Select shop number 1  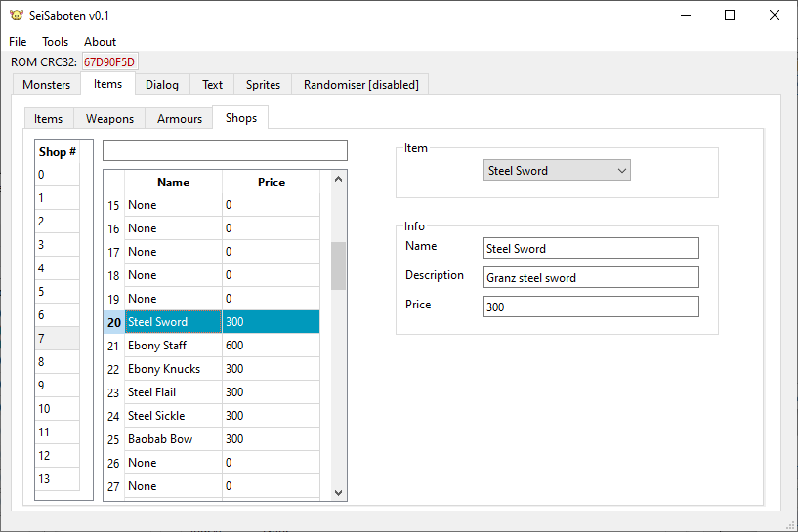(x=58, y=198)
